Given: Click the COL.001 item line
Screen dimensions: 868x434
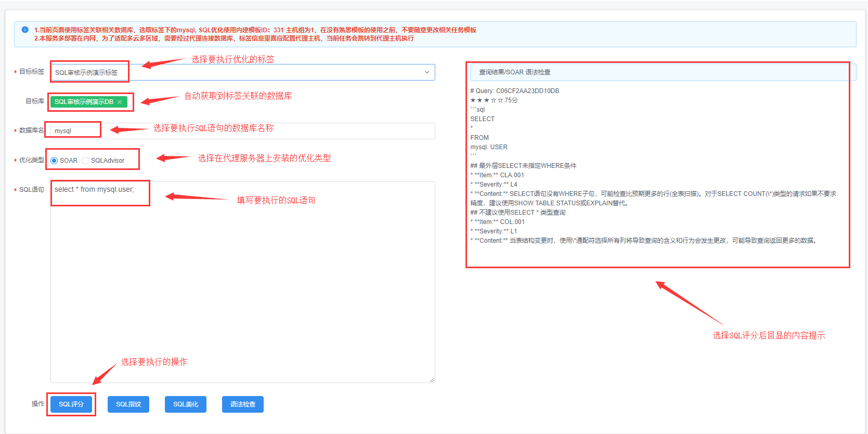Looking at the screenshot, I should pyautogui.click(x=498, y=222).
